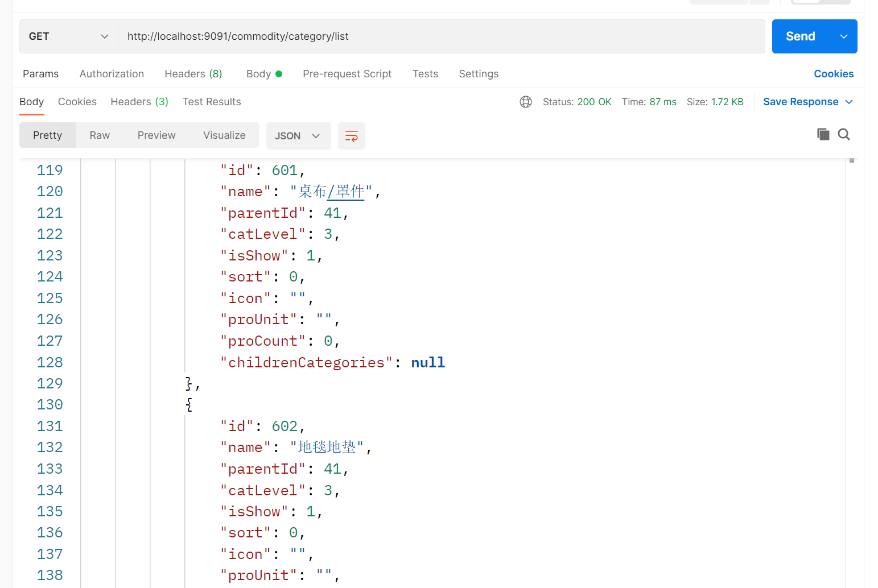Click the Time: 87 ms text

coord(649,102)
